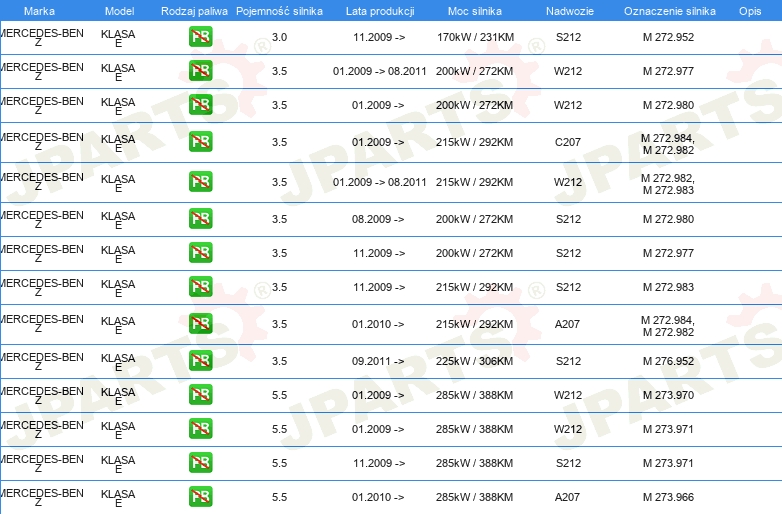Click M 272.984, M 272.982 in C207 row
782x514 pixels.
[668, 144]
